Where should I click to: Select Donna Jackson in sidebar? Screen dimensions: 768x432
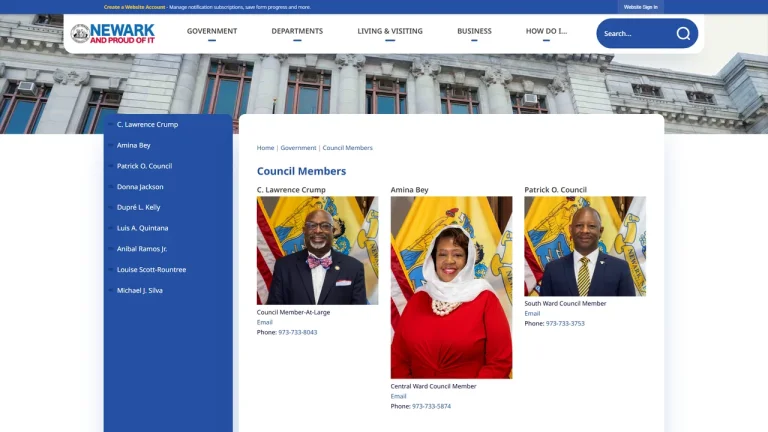[140, 187]
